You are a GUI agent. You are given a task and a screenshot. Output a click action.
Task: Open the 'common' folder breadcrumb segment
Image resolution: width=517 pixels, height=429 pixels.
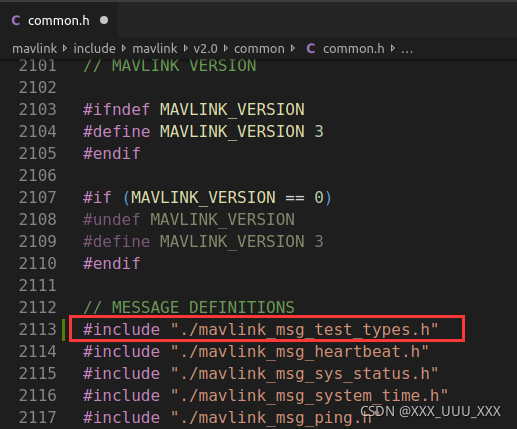259,49
